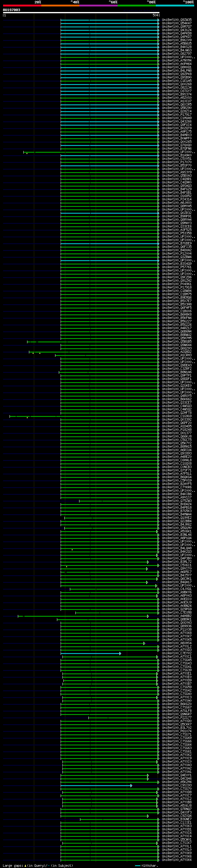Select the UniRef100_C7SG45 label
The width and height of the screenshot is (197, 868).
coord(177,660)
